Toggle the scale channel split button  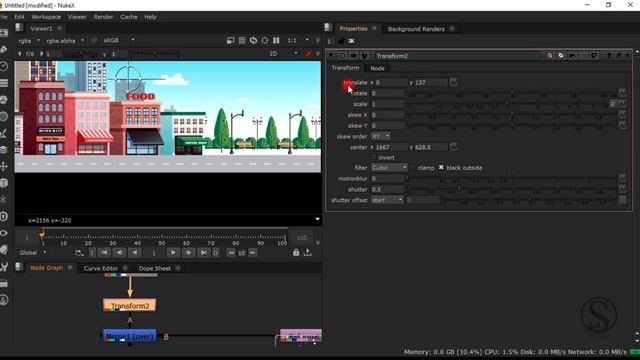point(612,104)
